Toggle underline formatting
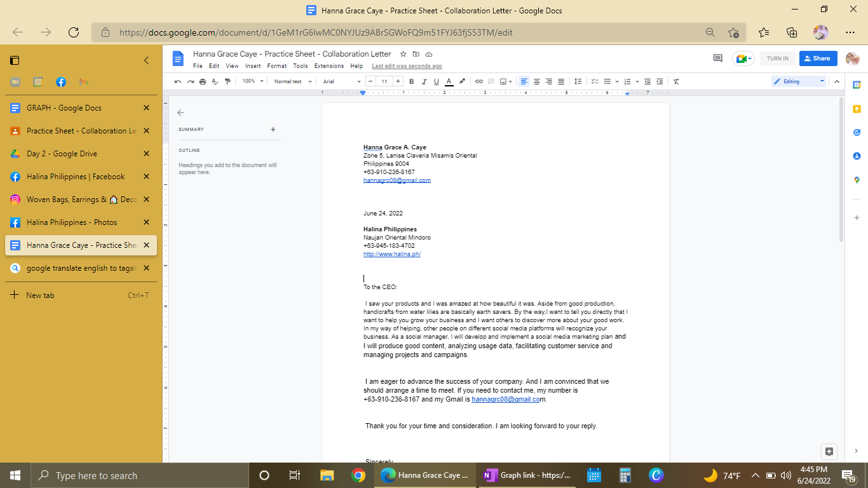 436,81
